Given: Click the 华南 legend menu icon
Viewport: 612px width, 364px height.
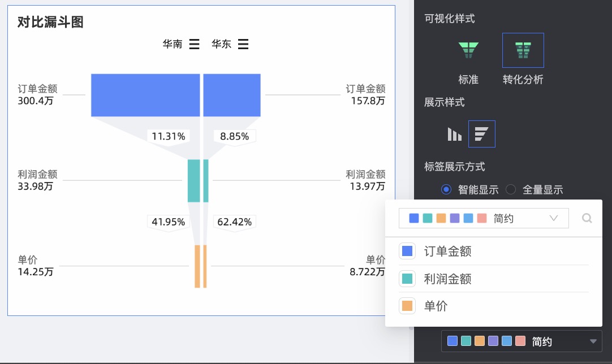Looking at the screenshot, I should 194,44.
